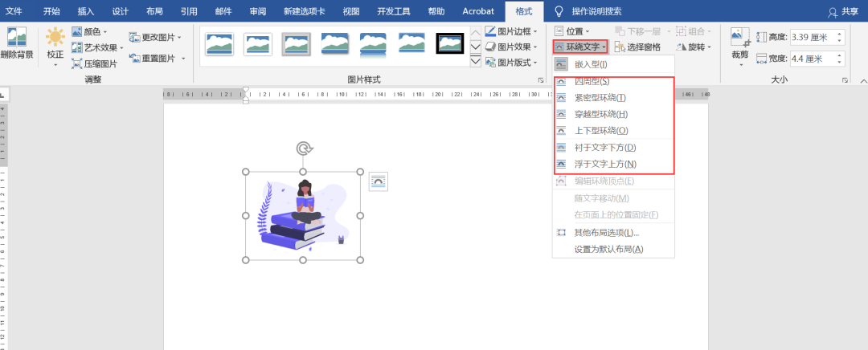The image size is (868, 350).
Task: Click the 压缩图片 compress pictures button
Action: [95, 63]
